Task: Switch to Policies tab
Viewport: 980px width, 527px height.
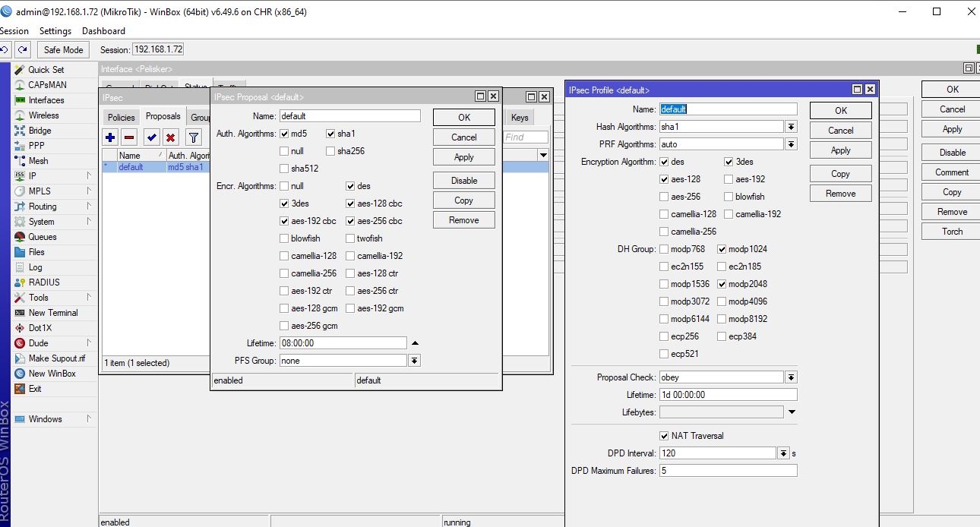Action: 122,117
